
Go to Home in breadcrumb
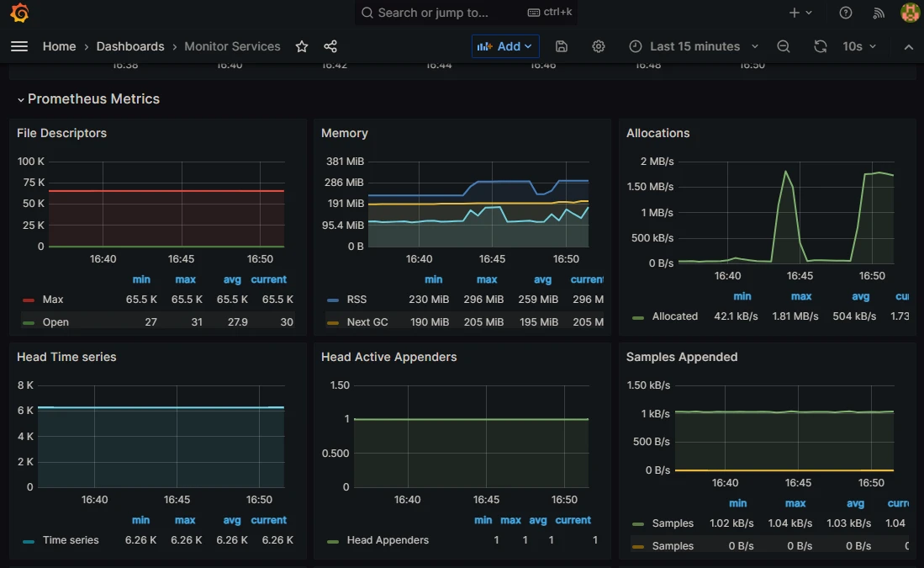point(59,46)
